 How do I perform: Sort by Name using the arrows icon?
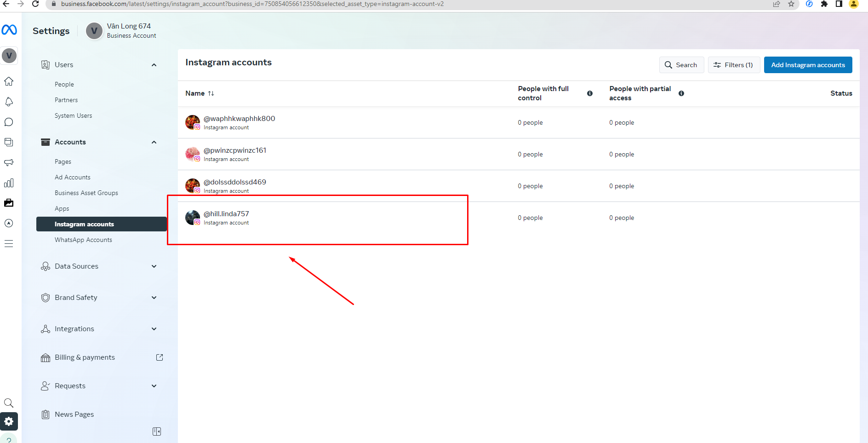pyautogui.click(x=211, y=93)
